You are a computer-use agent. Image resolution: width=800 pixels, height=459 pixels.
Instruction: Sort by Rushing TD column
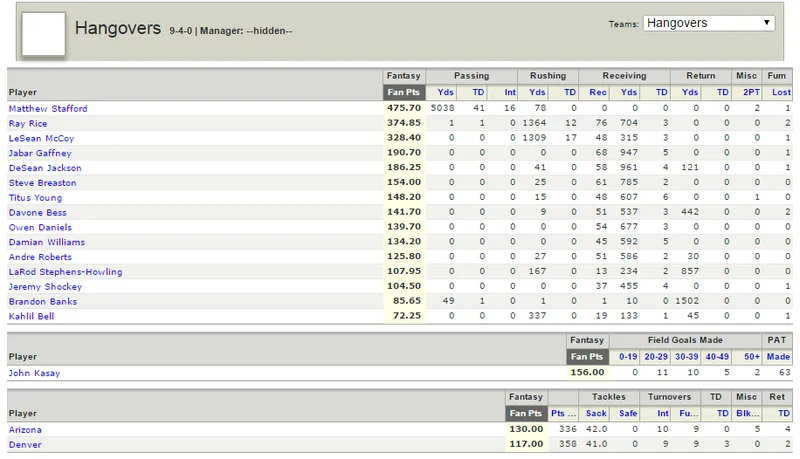(570, 92)
